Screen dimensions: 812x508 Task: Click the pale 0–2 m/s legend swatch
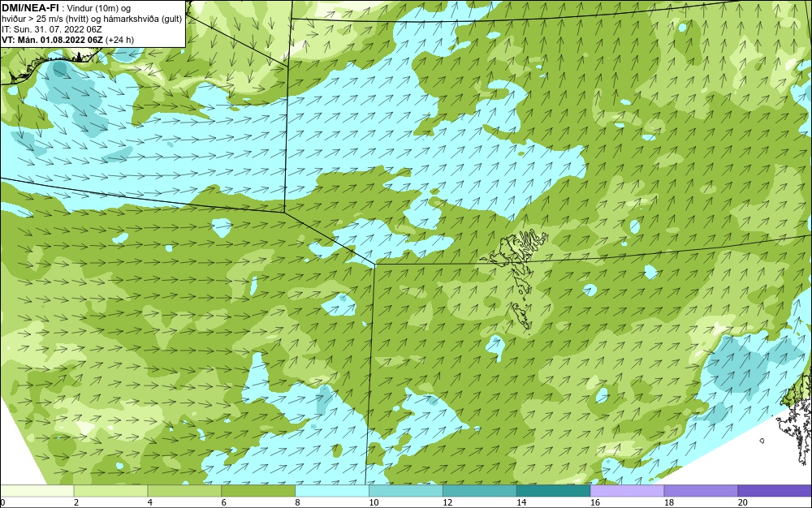tap(37, 491)
